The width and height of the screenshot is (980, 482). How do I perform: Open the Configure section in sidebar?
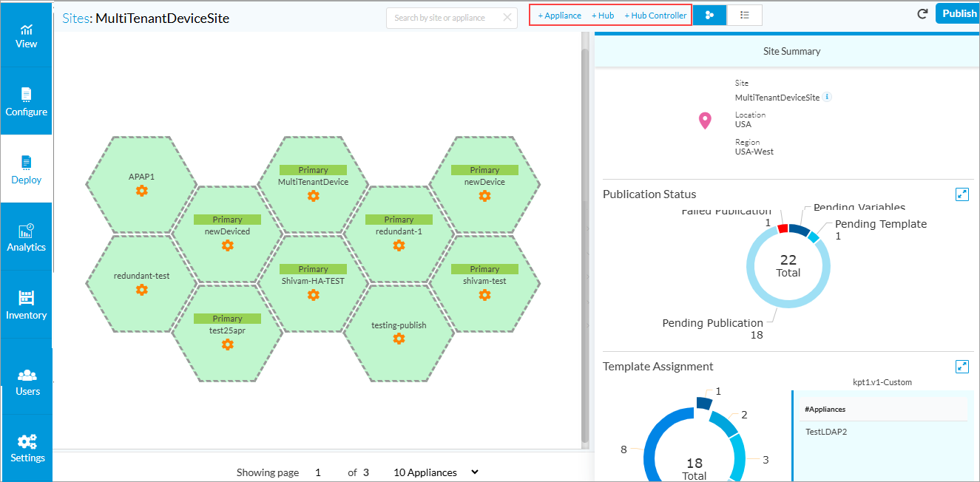coord(26,102)
